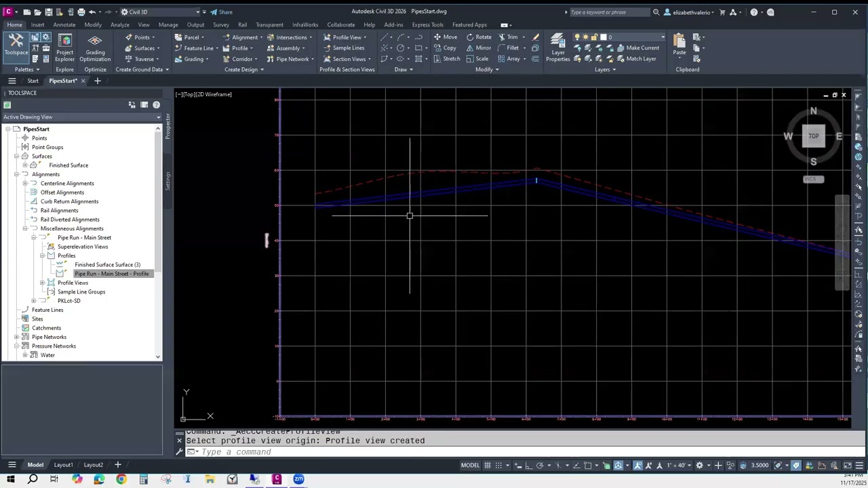Toggle 3D object snap cube in status bar
The image size is (868, 488).
(618, 465)
